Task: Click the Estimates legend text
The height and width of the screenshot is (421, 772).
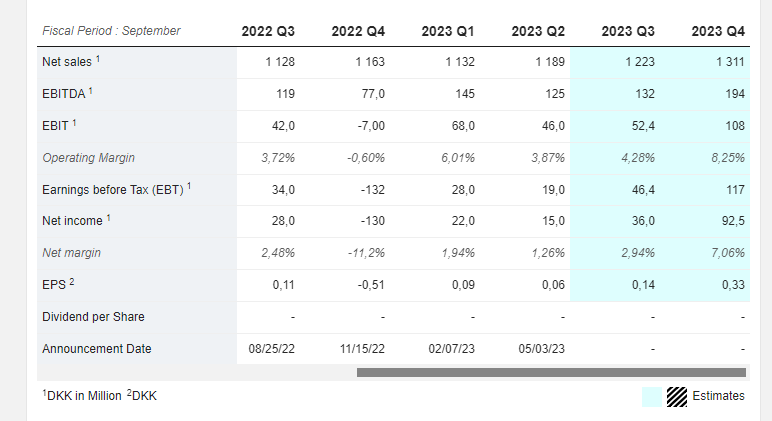Action: (x=718, y=396)
